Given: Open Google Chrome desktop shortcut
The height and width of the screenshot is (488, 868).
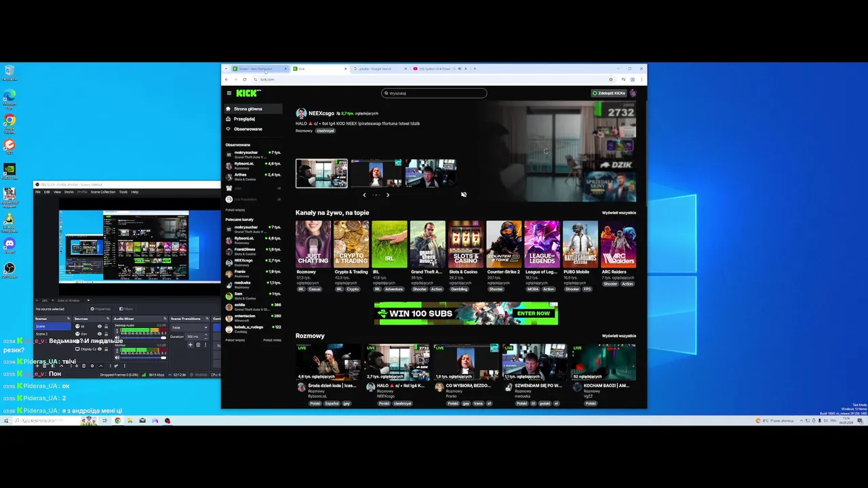Looking at the screenshot, I should point(9,122).
